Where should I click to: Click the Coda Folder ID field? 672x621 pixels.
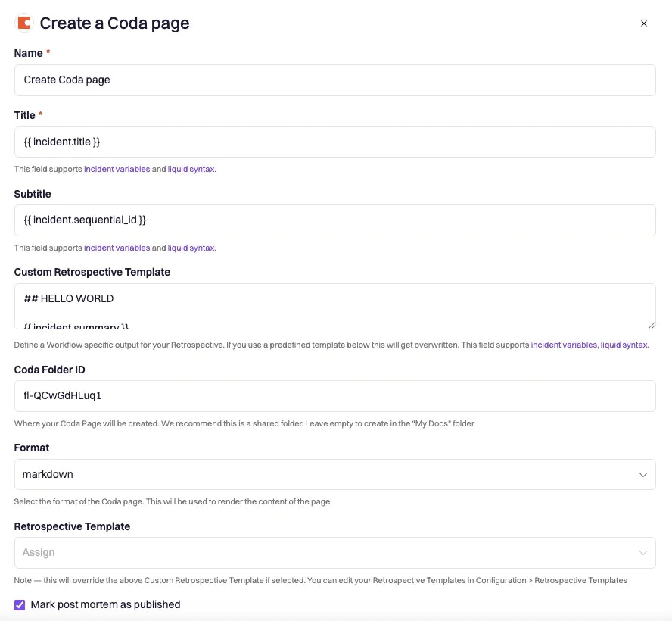point(334,396)
